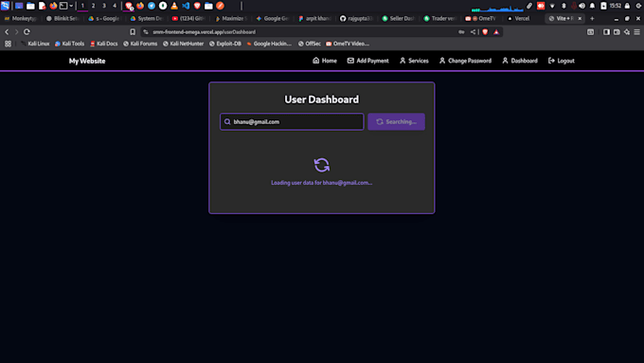Viewport: 644px width, 363px height.
Task: Switch to the System De tab
Action: 147,19
